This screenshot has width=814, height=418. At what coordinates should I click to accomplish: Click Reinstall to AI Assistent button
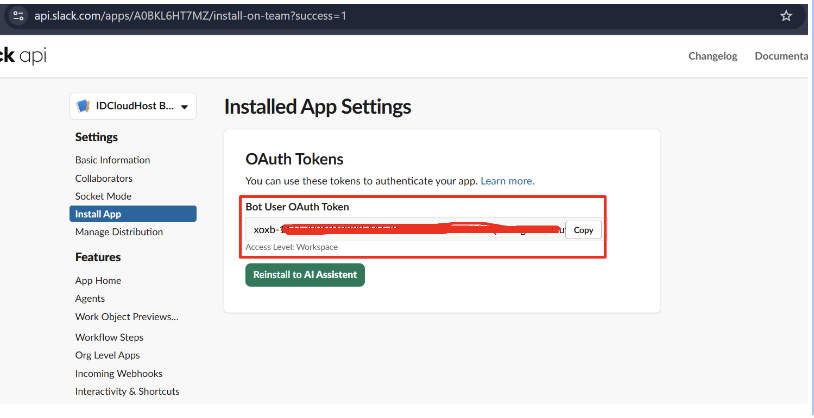(x=305, y=275)
